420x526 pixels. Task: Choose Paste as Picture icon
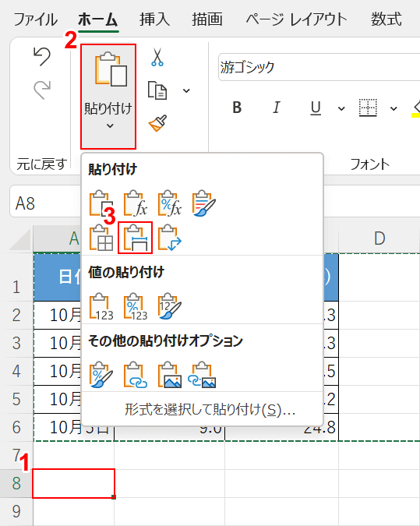click(x=170, y=375)
